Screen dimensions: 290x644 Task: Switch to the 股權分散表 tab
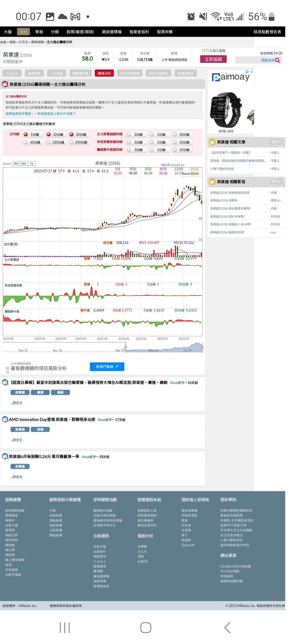click(x=186, y=73)
